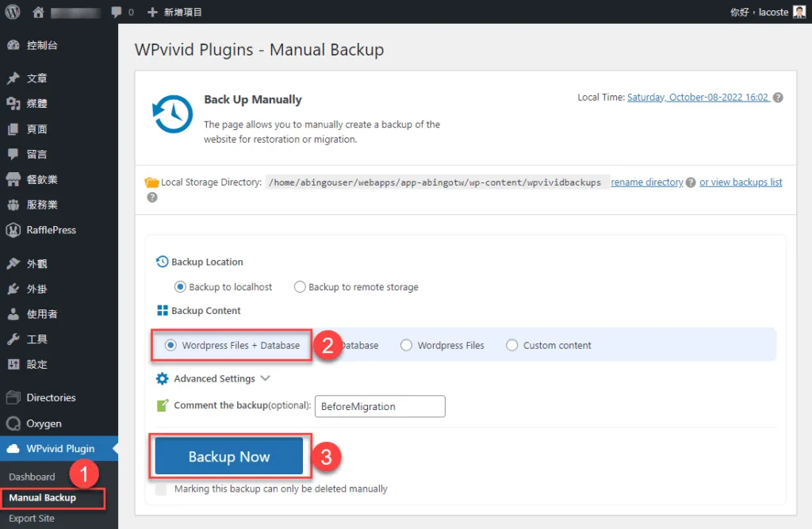Click the 設定 settings icon
Screen dimensions: 812x529
[x=13, y=364]
